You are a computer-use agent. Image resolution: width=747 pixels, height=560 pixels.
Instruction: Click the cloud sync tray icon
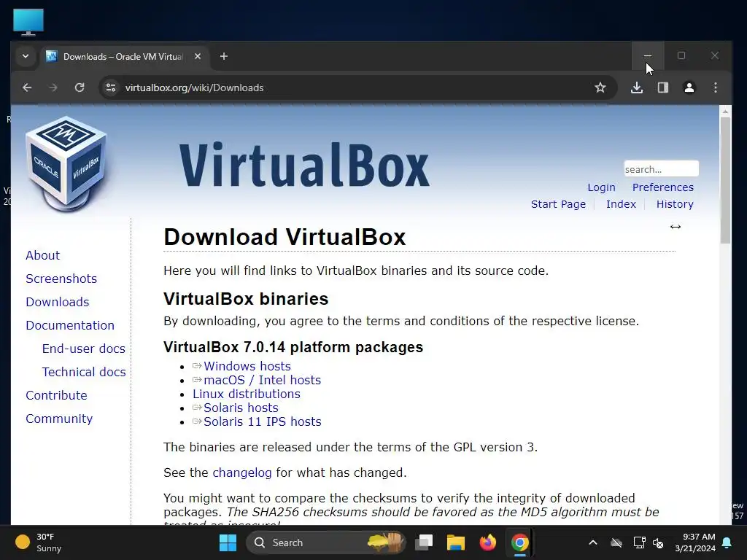coord(616,542)
